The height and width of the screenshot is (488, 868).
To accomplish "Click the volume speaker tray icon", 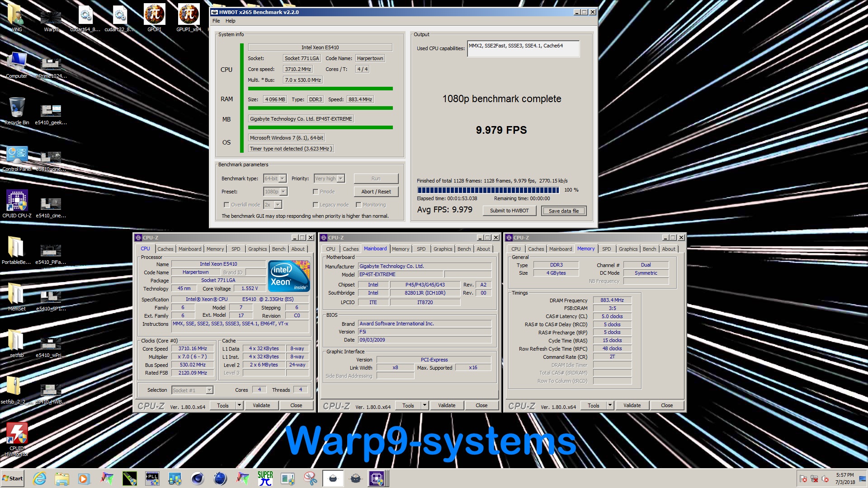I will click(825, 479).
